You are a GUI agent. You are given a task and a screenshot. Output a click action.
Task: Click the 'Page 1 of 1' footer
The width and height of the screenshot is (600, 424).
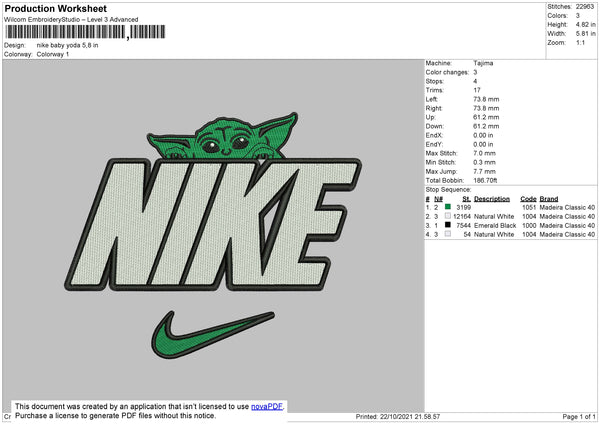pos(579,416)
